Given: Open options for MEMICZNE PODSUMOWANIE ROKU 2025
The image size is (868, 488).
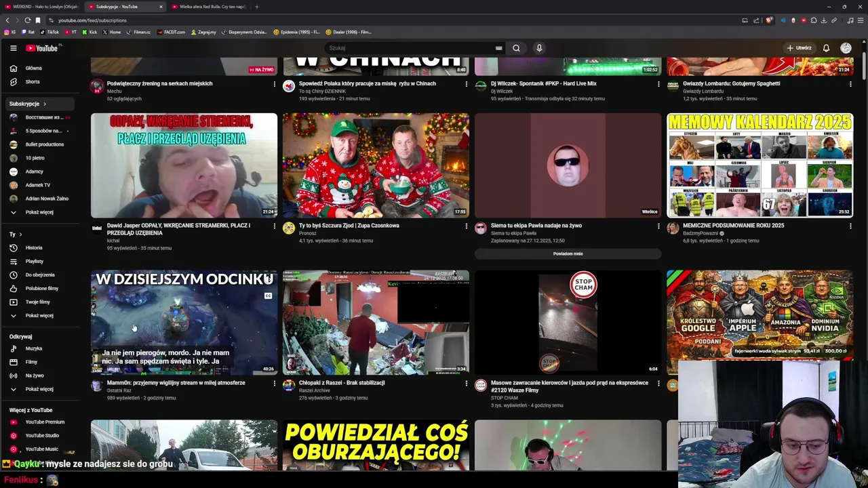Looking at the screenshot, I should coord(850,226).
